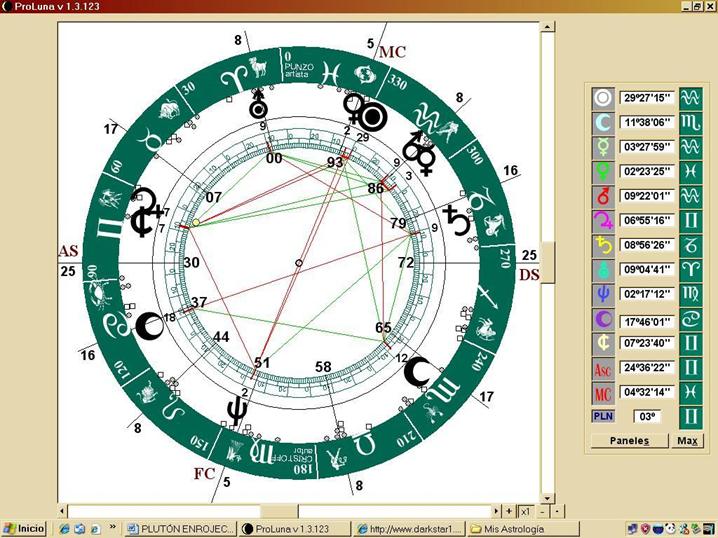This screenshot has width=718, height=538.
Task: Open the Windows Inicio start button
Action: pyautogui.click(x=25, y=528)
